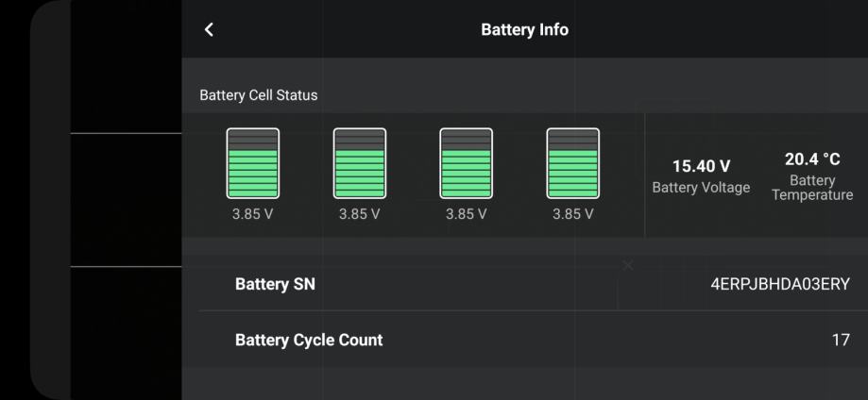
Task: Tap the 3.85 V label under first cell
Action: tap(252, 214)
